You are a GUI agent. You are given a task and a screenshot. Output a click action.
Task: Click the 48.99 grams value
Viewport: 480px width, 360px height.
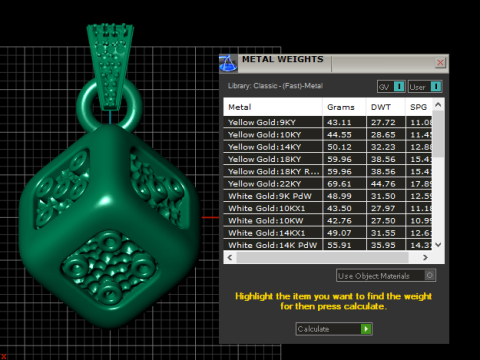tap(339, 196)
